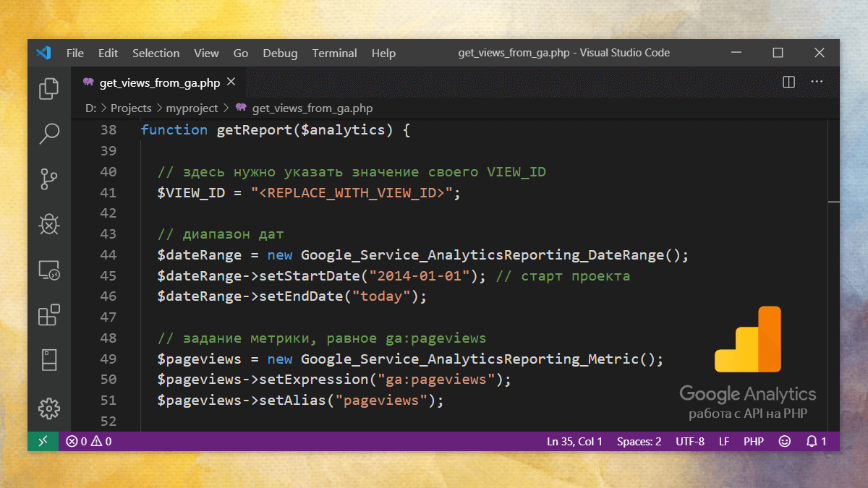Change LF end of line sequence
The image size is (868, 488).
click(x=724, y=441)
